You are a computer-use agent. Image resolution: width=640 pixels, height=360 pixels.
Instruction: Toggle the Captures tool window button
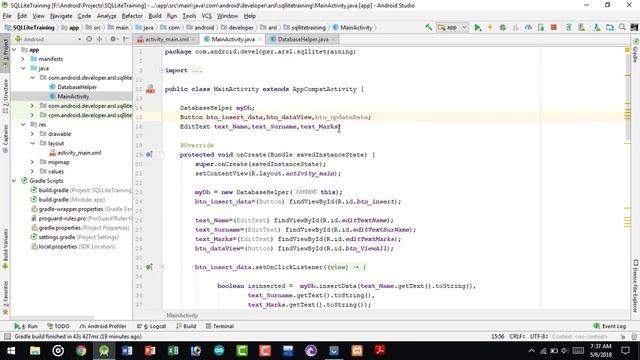click(5, 139)
